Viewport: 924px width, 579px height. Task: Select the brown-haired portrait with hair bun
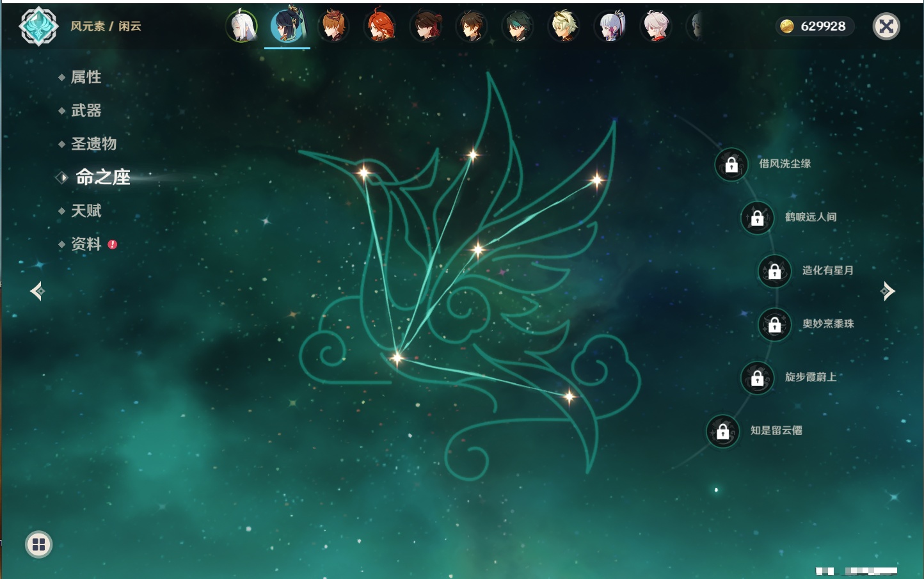pyautogui.click(x=426, y=26)
